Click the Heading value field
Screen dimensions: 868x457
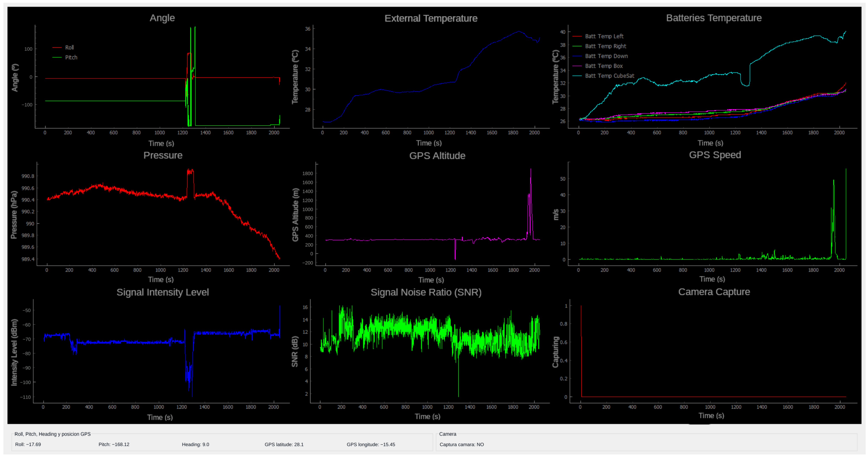[x=195, y=444]
